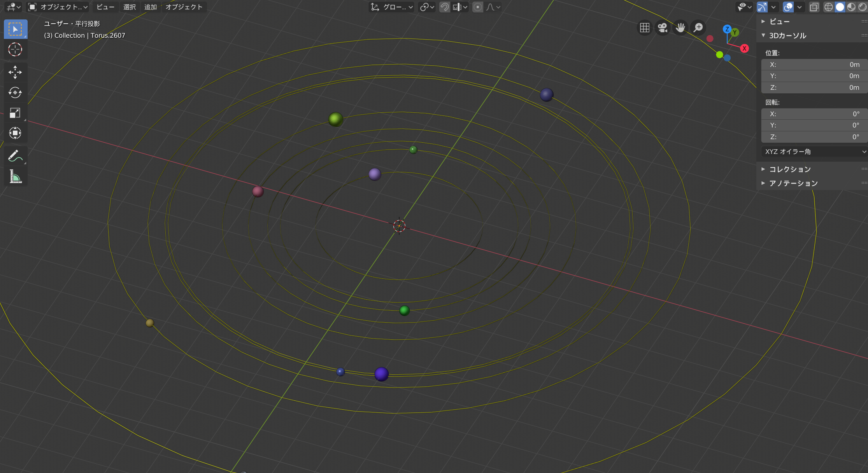
Task: Expand the コレクション panel
Action: [x=790, y=169]
